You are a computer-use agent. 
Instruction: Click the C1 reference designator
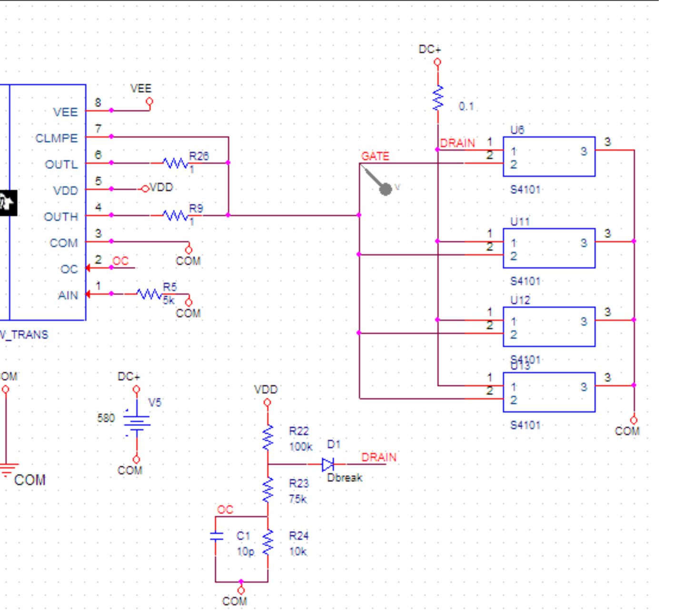coord(243,536)
